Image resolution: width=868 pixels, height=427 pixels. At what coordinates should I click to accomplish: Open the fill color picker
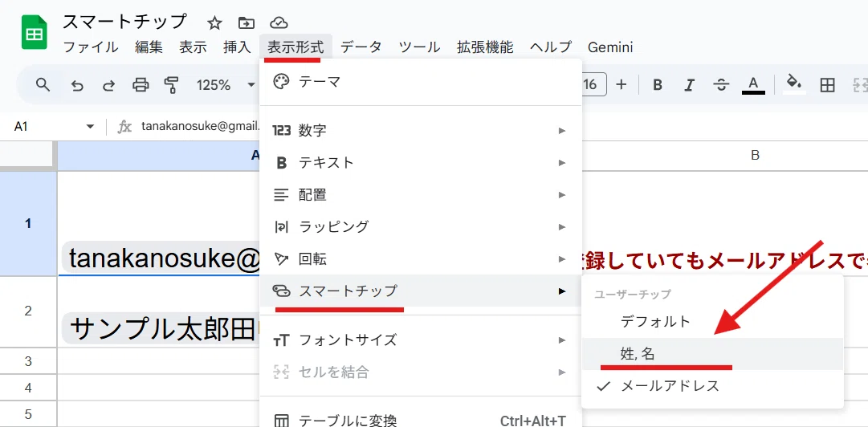click(x=794, y=84)
